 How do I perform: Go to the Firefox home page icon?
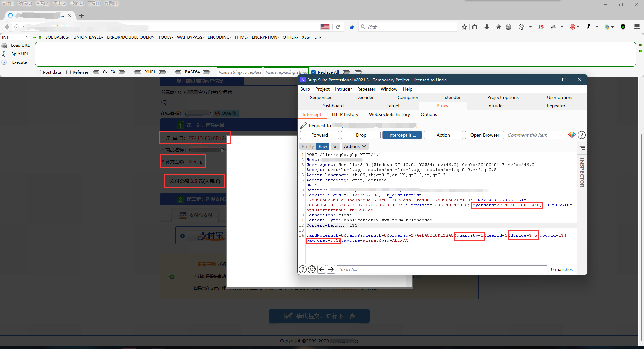click(499, 27)
